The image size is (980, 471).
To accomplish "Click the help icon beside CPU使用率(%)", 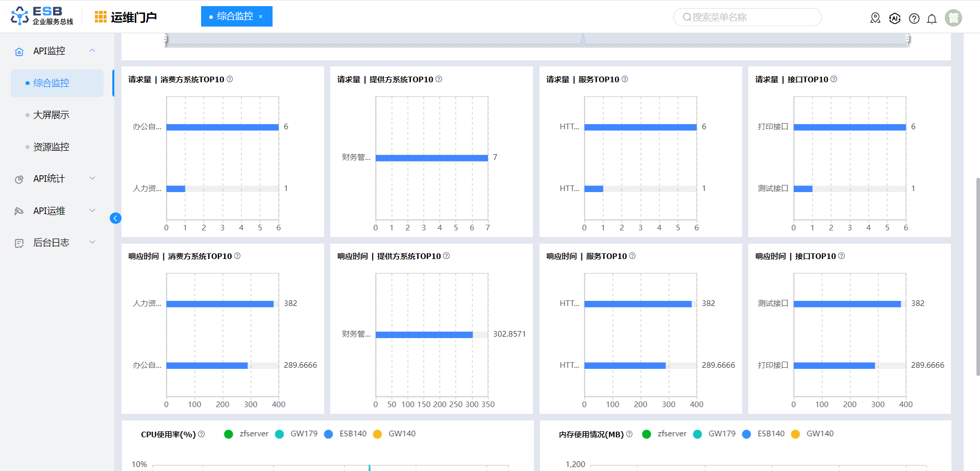I will point(202,434).
